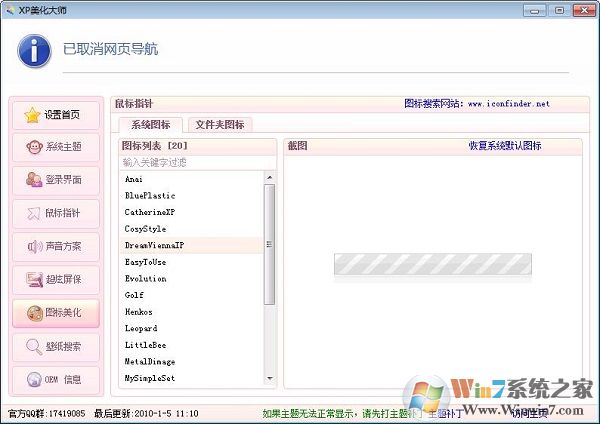Image resolution: width=600 pixels, height=424 pixels.
Task: Click the icon list scrollbar down arrow
Action: (x=268, y=379)
